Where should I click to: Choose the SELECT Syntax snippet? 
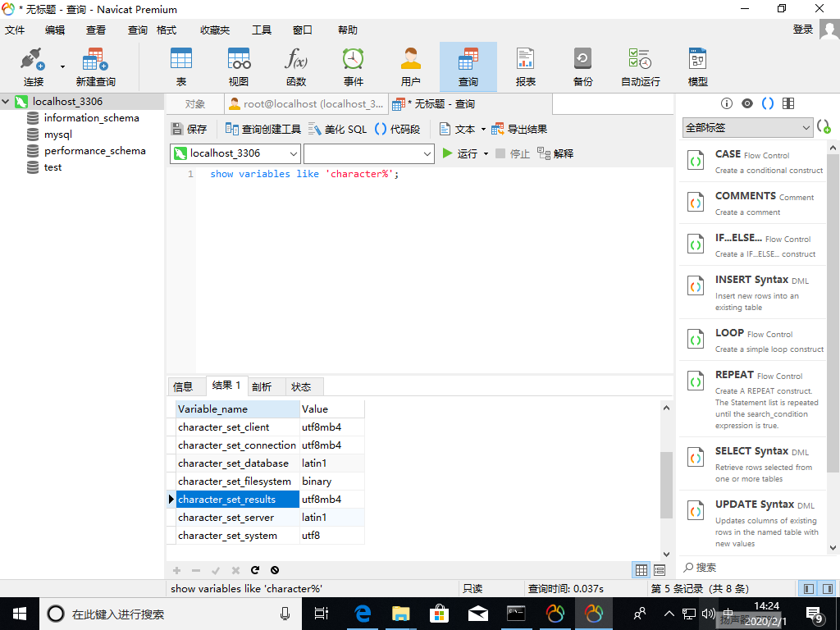tap(753, 464)
